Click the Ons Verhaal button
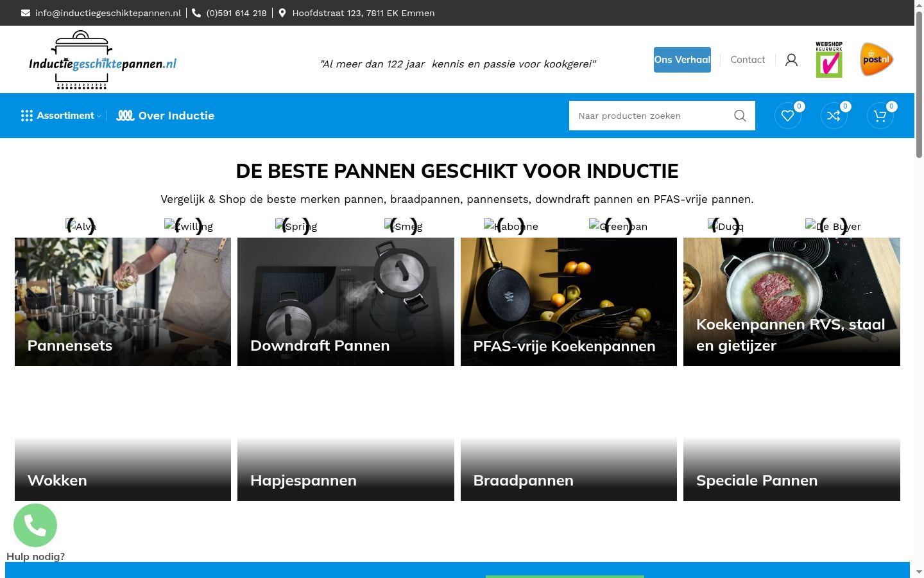This screenshot has width=924, height=578. 682,60
